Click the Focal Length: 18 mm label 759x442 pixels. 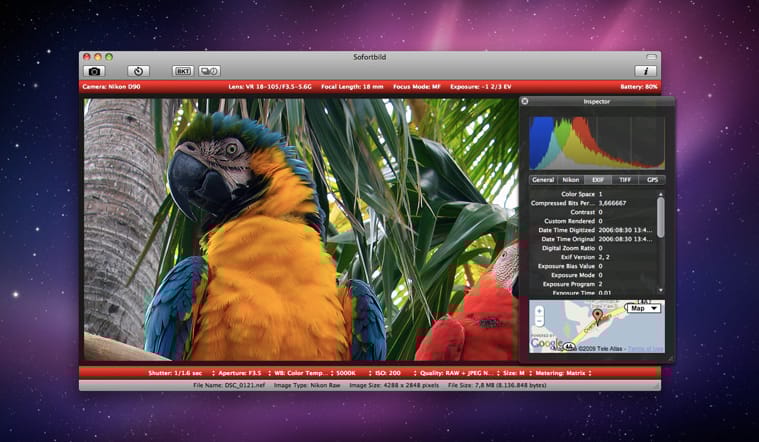pos(352,87)
